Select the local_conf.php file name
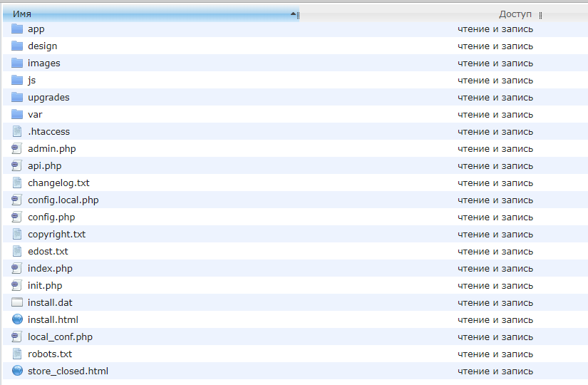Screen dimensions: 588x385 click(60, 337)
